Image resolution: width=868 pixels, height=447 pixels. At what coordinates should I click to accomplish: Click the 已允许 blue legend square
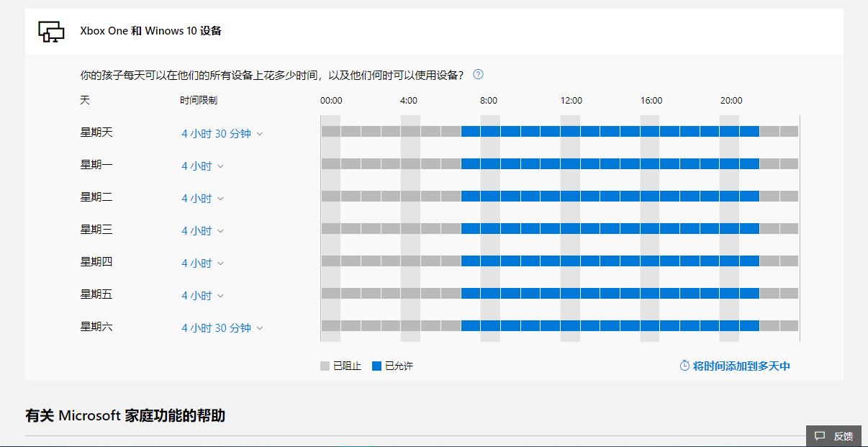pos(378,366)
